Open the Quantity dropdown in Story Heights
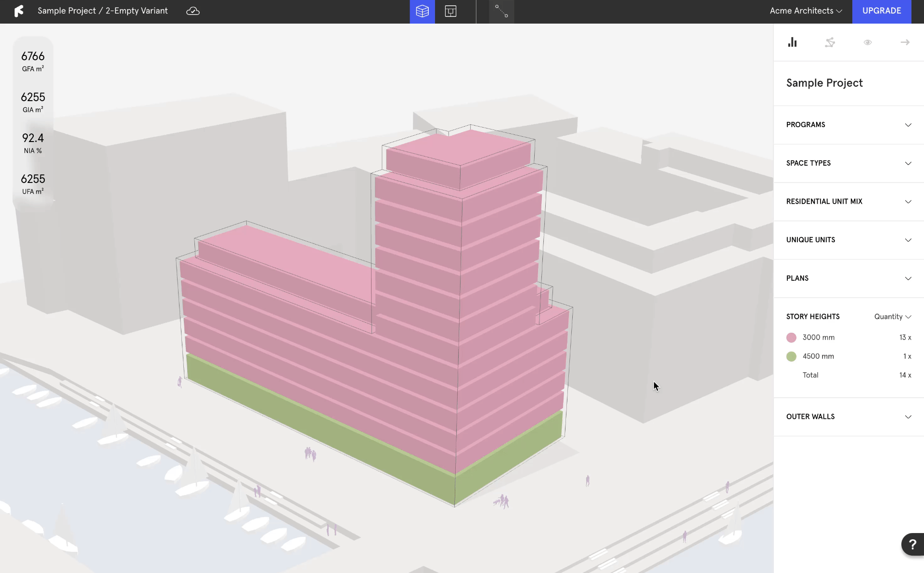The height and width of the screenshot is (573, 924). click(x=892, y=316)
